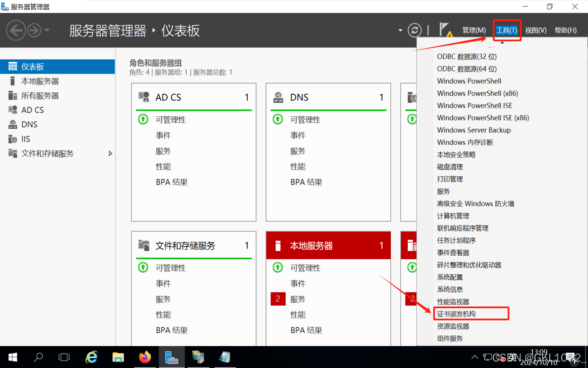
Task: Launch Internet Explorer from taskbar
Action: pos(91,357)
